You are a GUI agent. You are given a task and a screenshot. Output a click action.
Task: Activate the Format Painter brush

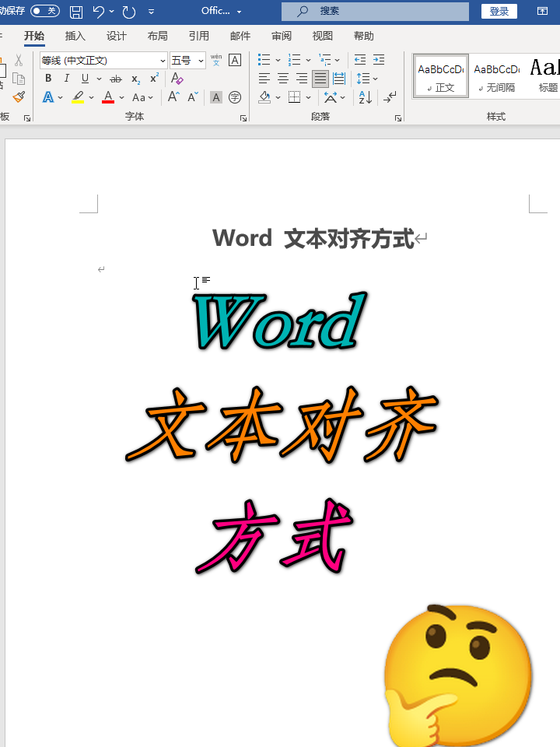click(19, 96)
